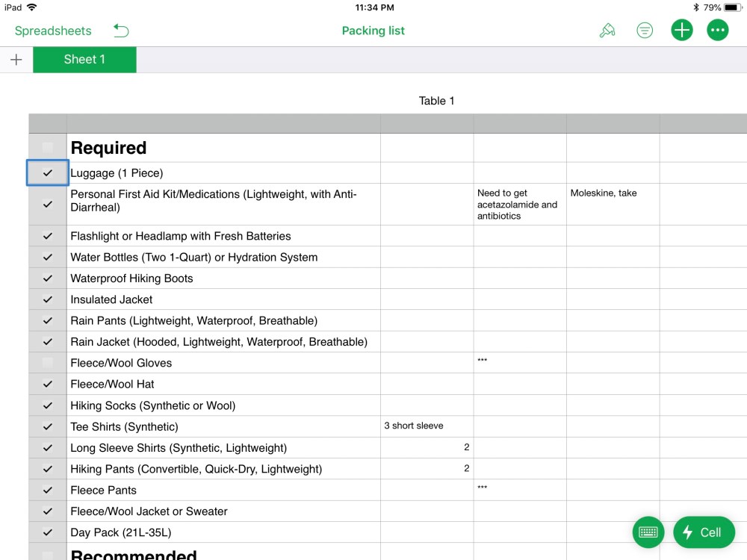Screen dimensions: 747x560
Task: Uncheck the Luggage (1 Piece) checkbox
Action: coord(48,173)
